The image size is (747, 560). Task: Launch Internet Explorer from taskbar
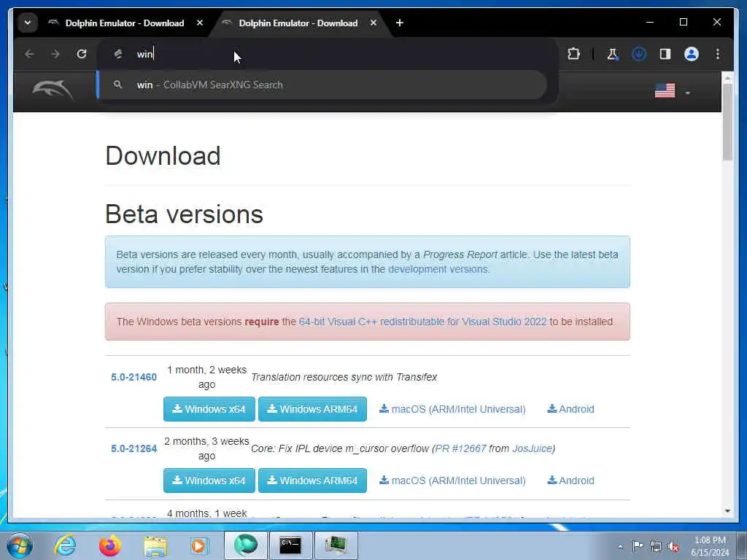tap(65, 545)
